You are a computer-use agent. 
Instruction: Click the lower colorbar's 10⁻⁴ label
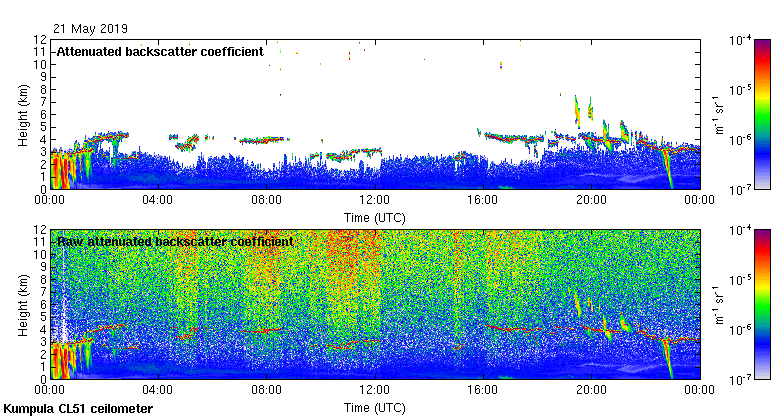click(740, 230)
